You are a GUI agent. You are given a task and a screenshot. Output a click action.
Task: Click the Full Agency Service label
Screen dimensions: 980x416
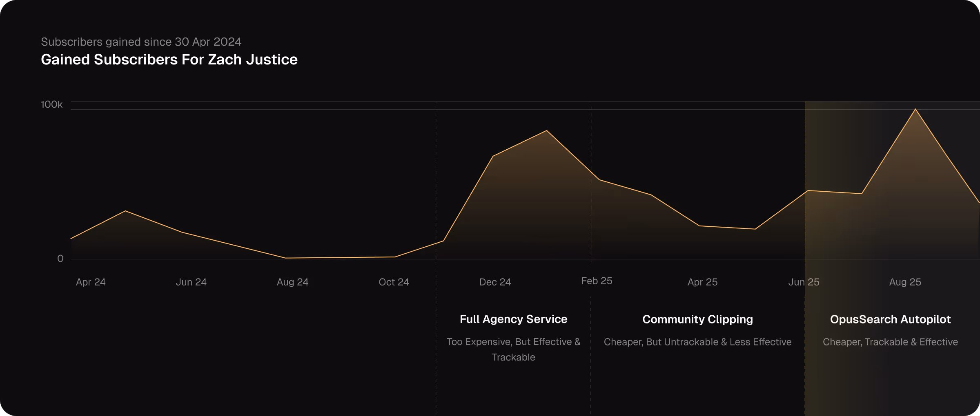click(513, 319)
